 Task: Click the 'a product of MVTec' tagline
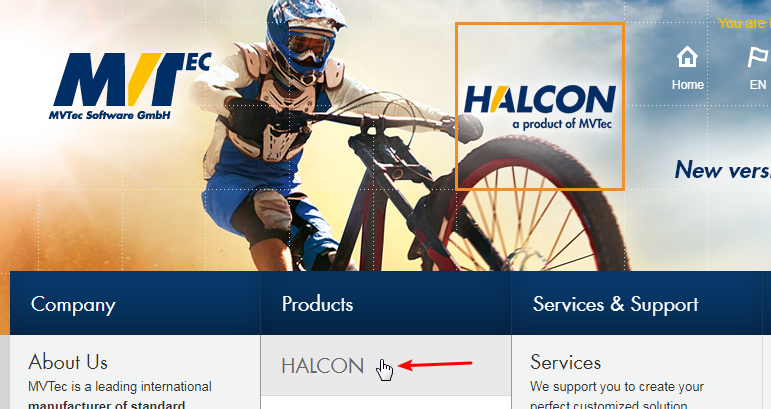click(x=562, y=123)
